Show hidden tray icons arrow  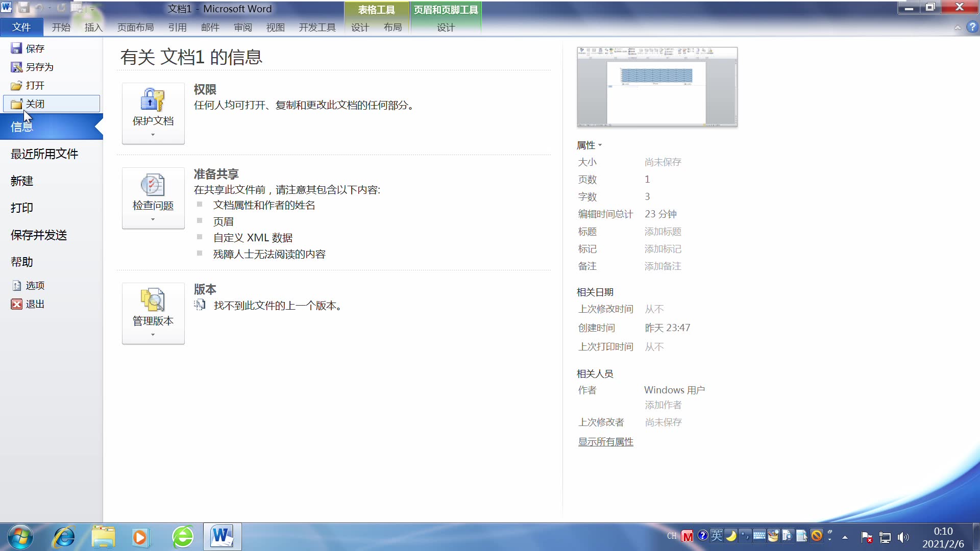tap(845, 537)
